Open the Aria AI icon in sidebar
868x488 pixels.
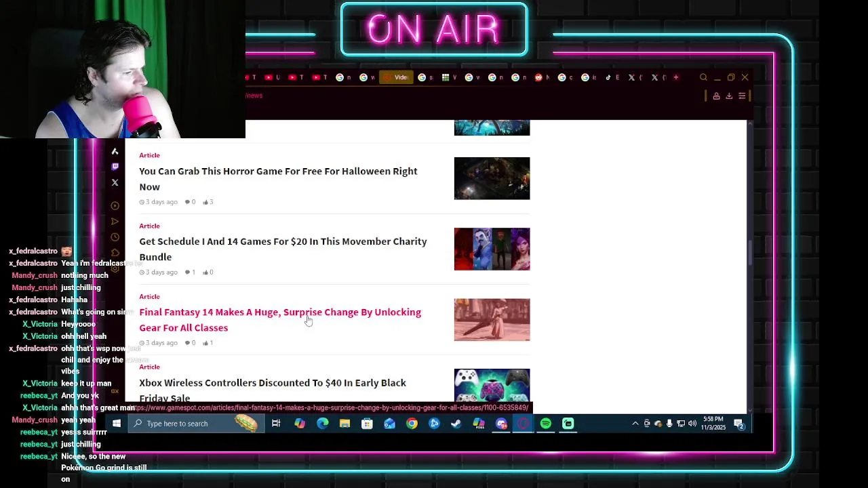pyautogui.click(x=115, y=151)
